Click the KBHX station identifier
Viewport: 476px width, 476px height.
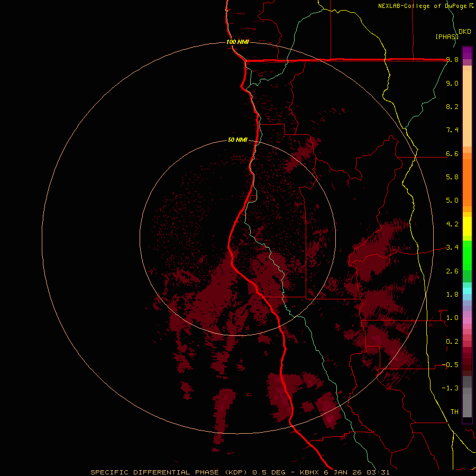(x=309, y=472)
